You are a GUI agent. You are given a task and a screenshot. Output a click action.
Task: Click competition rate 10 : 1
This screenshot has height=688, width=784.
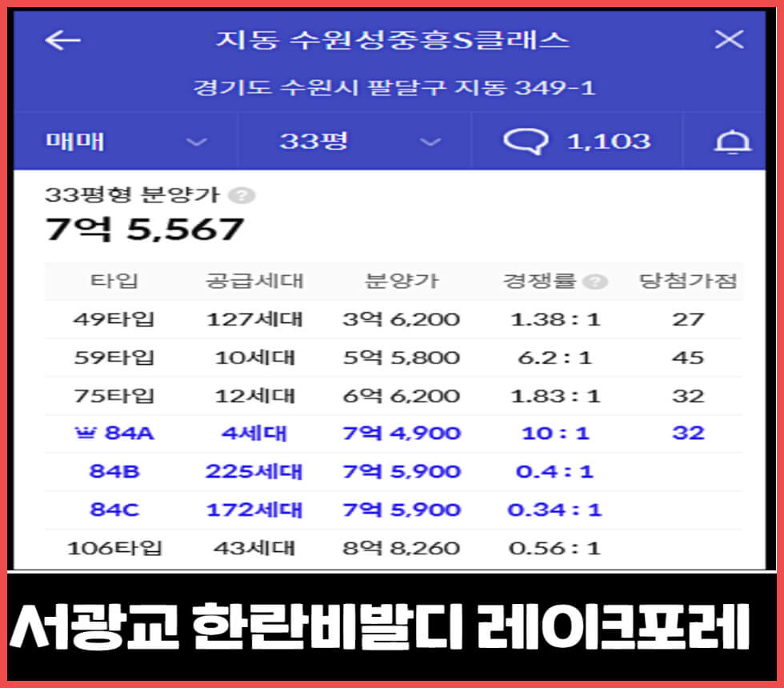coord(555,433)
